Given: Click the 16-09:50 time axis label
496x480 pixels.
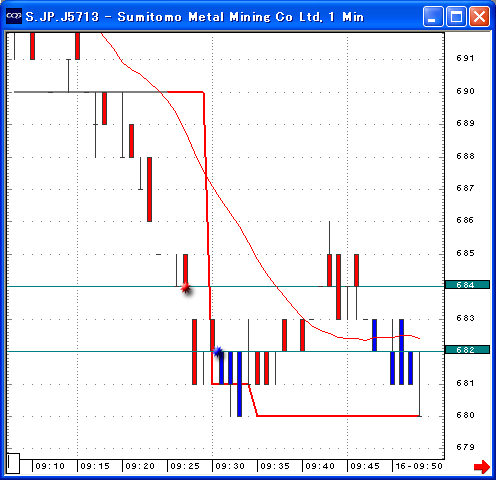Looking at the screenshot, I should tap(419, 466).
